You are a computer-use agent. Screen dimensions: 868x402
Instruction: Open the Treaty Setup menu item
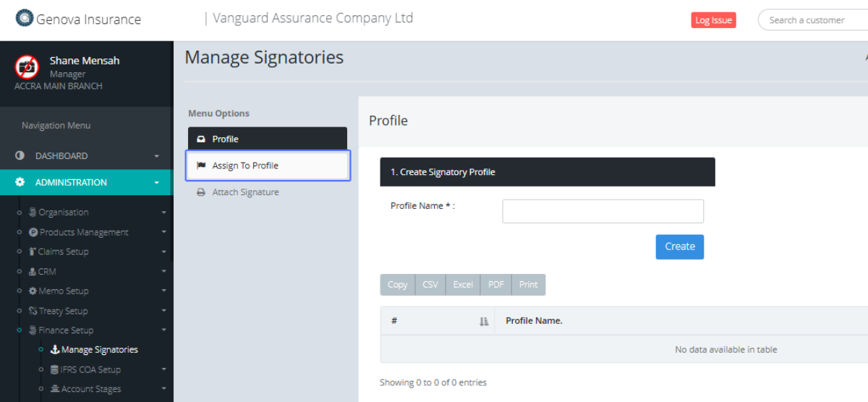coord(63,311)
